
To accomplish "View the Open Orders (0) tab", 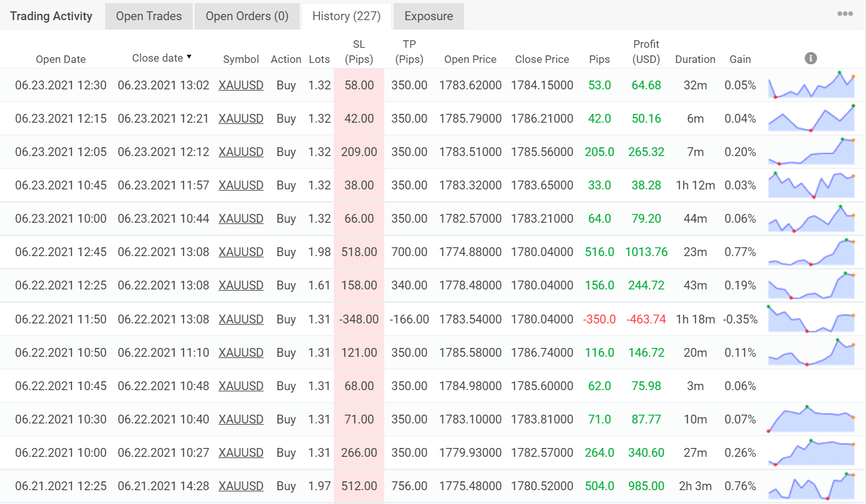I will (x=247, y=16).
